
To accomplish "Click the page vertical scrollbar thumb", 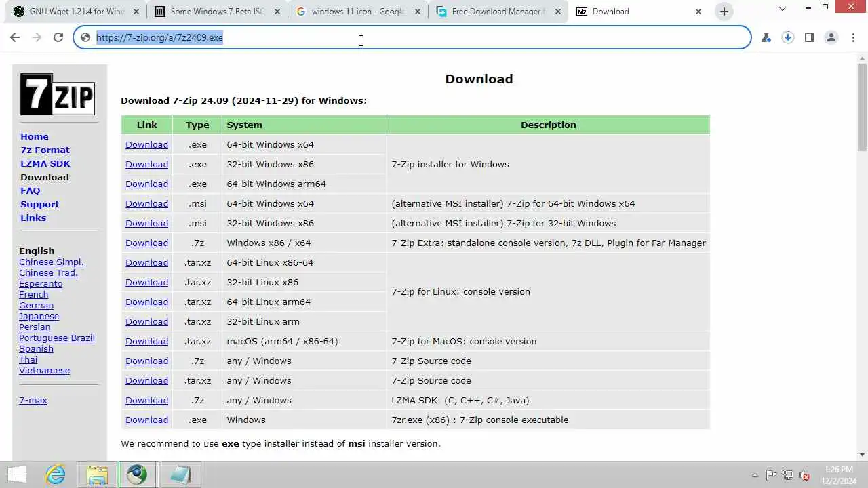I will tap(862, 107).
